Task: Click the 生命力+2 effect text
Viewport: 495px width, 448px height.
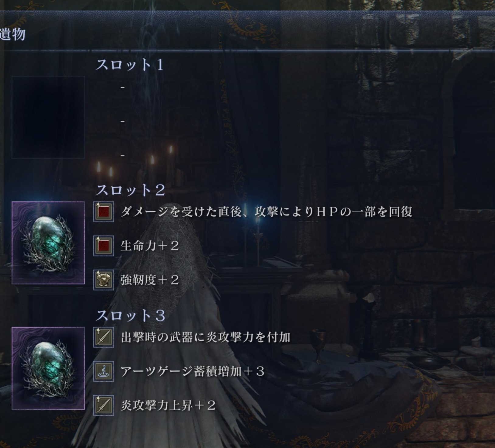Action: point(150,246)
